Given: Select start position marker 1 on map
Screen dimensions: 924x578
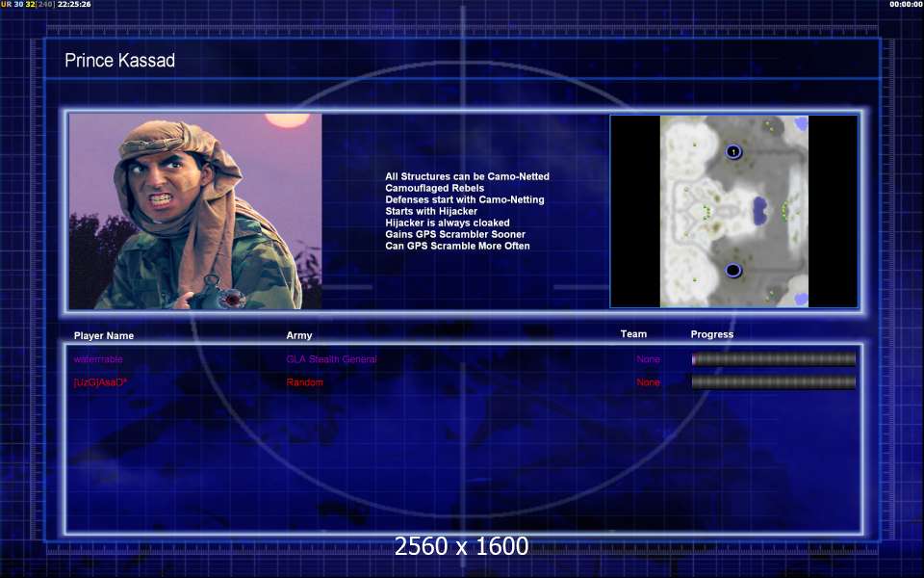Looking at the screenshot, I should pyautogui.click(x=733, y=151).
